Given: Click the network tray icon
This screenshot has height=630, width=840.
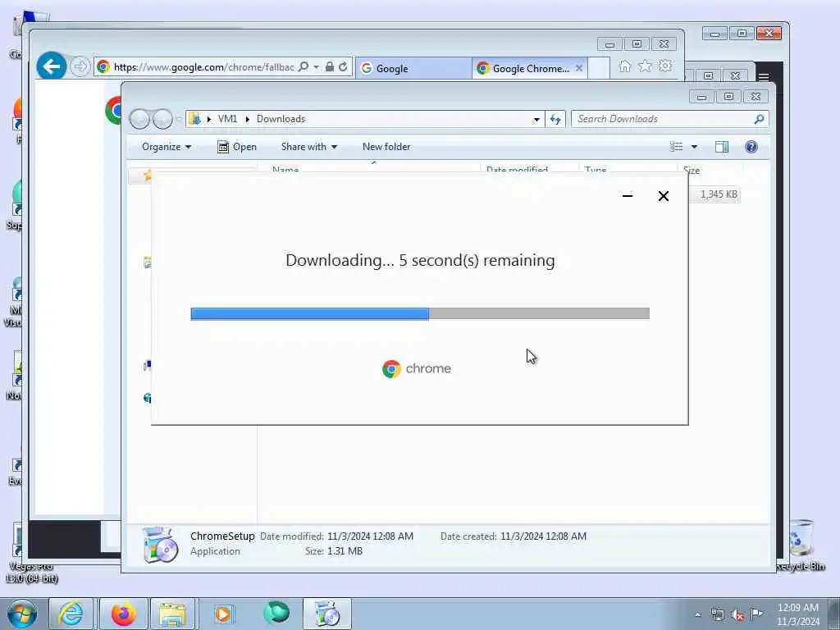Looking at the screenshot, I should [717, 615].
